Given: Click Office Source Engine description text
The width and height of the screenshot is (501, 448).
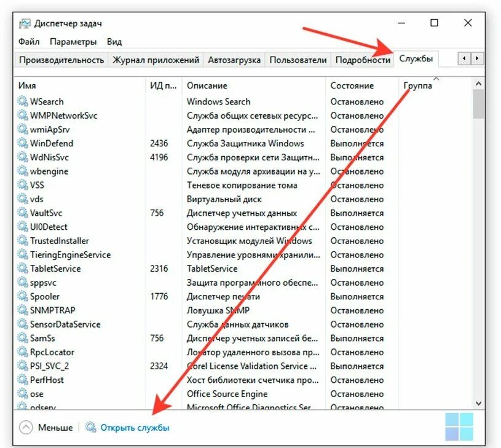Looking at the screenshot, I should [227, 394].
